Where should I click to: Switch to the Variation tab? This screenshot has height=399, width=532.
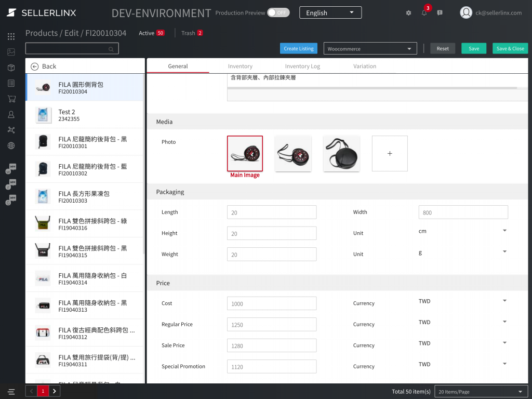(365, 66)
